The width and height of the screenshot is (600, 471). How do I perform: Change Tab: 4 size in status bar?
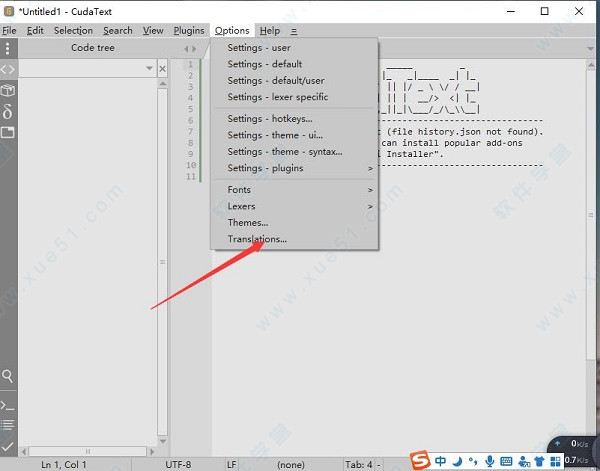click(x=359, y=464)
